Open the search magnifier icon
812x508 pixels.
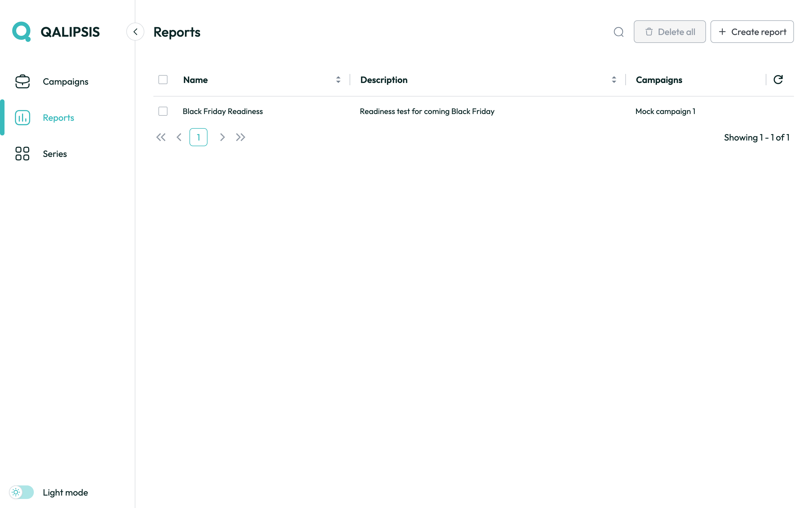click(619, 32)
